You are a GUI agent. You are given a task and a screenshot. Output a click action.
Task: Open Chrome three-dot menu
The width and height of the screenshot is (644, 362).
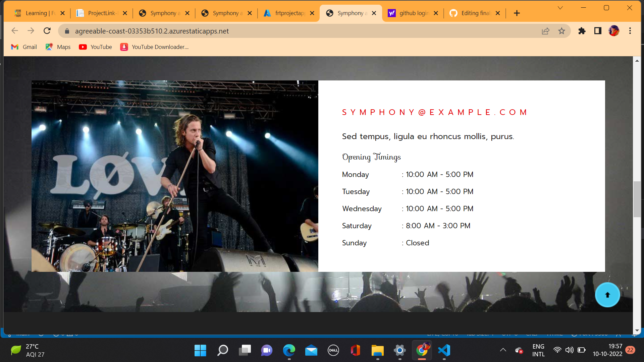(x=630, y=31)
